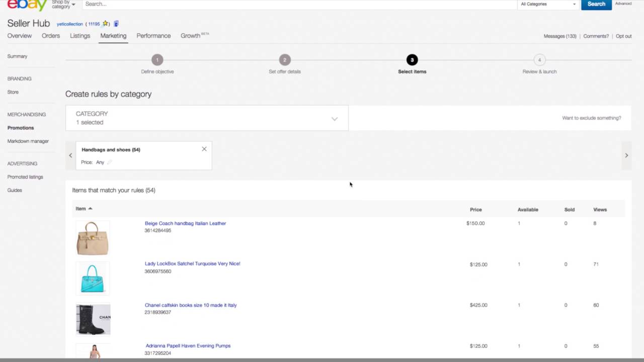Sort by the Sold column
Screen dimensions: 644x362
point(570,210)
